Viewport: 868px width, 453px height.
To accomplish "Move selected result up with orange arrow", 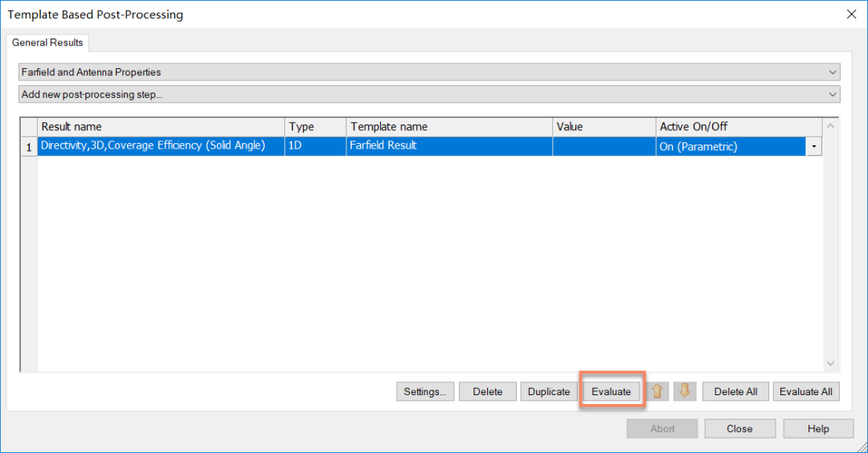I will (x=657, y=391).
